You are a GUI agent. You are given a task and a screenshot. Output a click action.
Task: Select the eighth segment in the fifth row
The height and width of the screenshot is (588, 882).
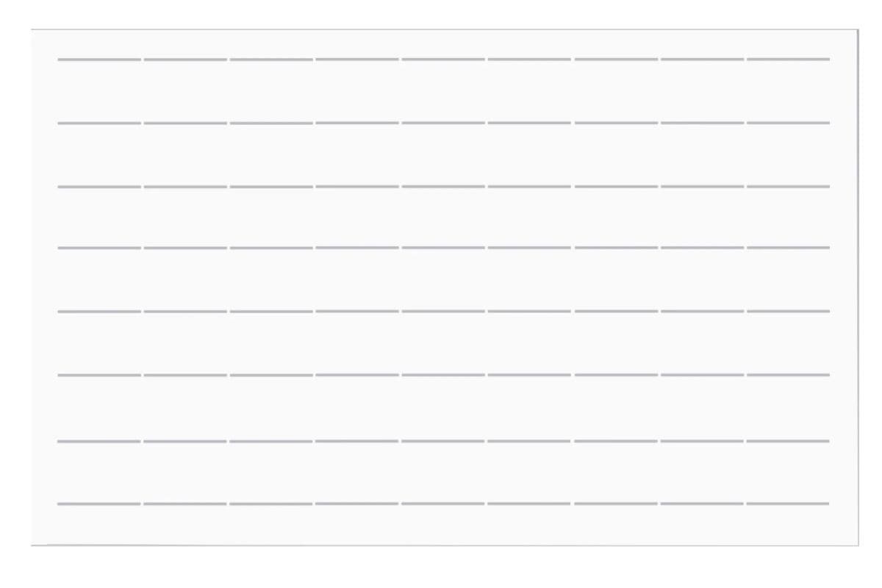point(702,312)
